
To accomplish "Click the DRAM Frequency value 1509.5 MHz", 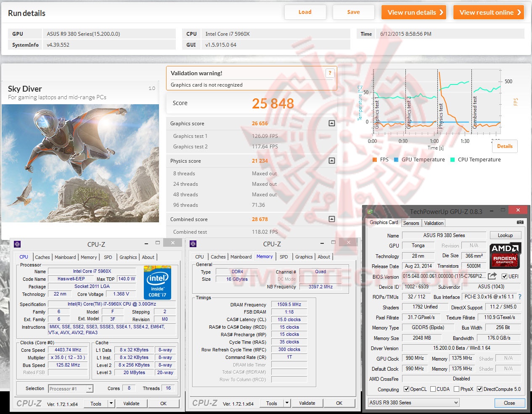I will 289,304.
